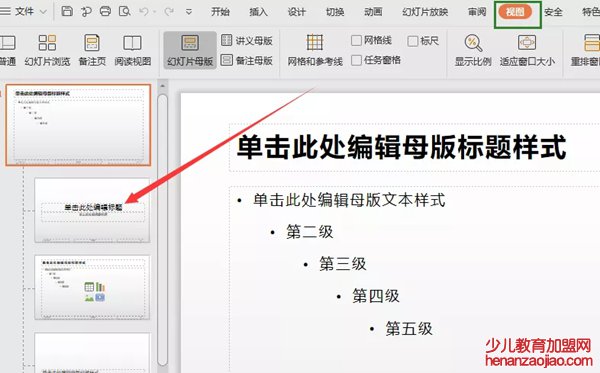The image size is (600, 373).
Task: Select the 视图 tab
Action: (x=515, y=12)
